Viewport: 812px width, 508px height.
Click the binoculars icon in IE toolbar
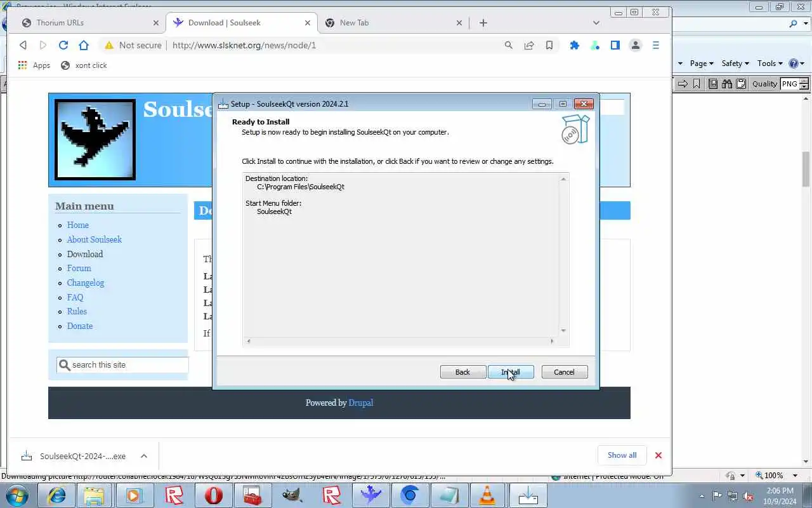click(726, 84)
